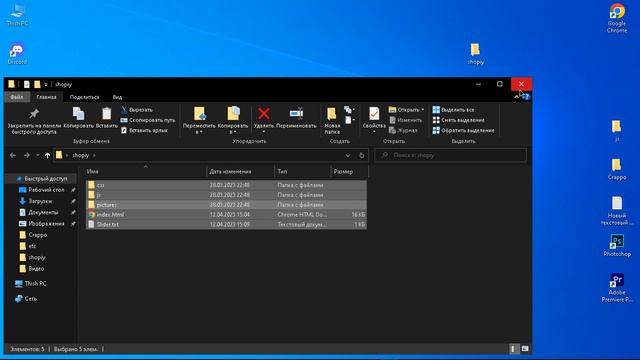640x360 pixels.
Task: Select the Adobe Premiere desktop shortcut
Action: tap(617, 288)
